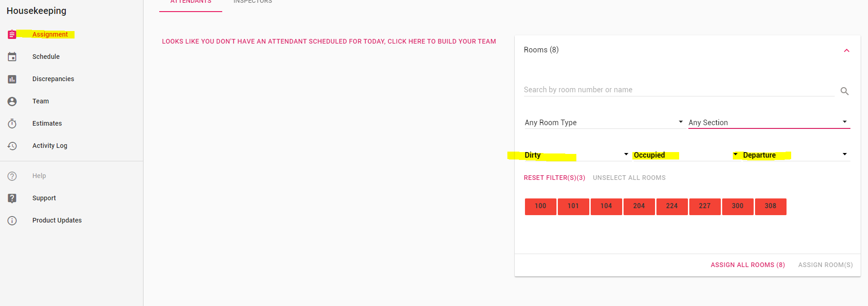
Task: Click the Product Updates info icon
Action: point(12,221)
